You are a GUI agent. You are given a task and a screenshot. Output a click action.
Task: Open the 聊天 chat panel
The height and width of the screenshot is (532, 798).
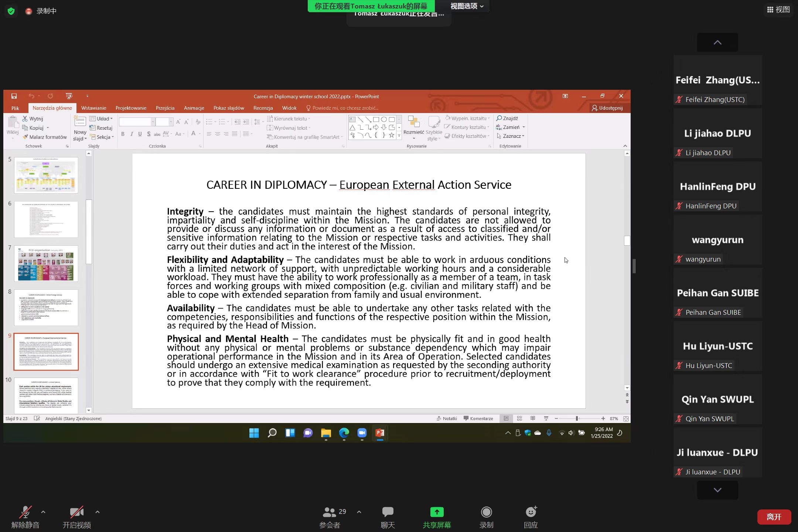coord(388,512)
